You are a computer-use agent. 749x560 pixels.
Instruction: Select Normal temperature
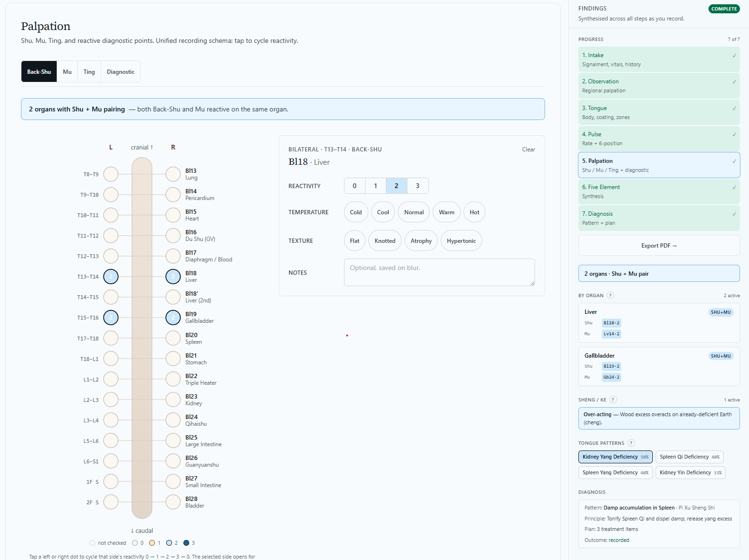[x=414, y=212]
